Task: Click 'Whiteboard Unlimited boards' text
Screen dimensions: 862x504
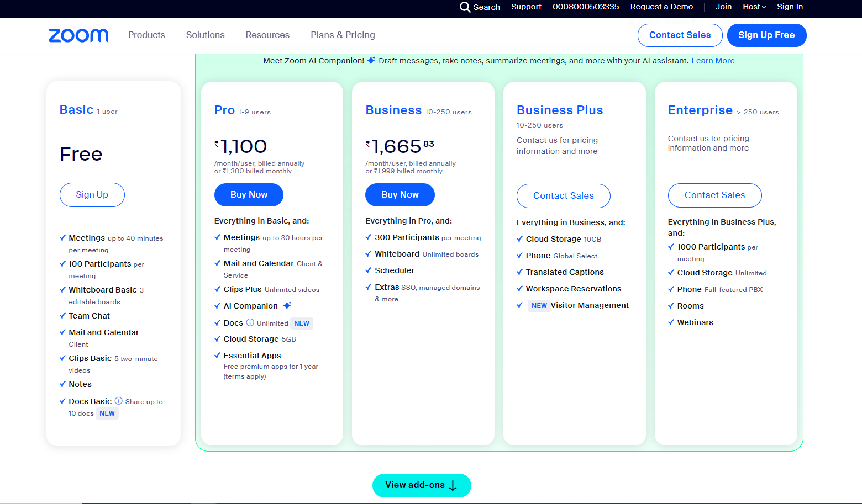Action: point(427,254)
